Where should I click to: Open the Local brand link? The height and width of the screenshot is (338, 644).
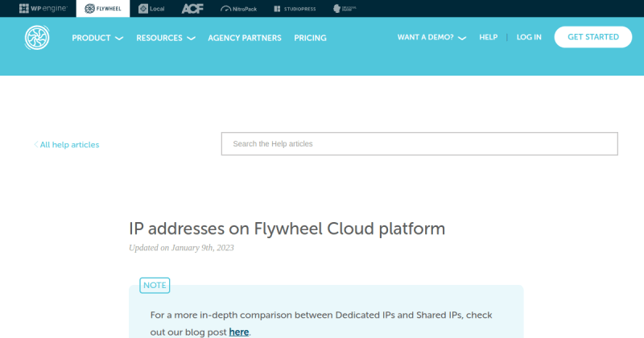(151, 9)
